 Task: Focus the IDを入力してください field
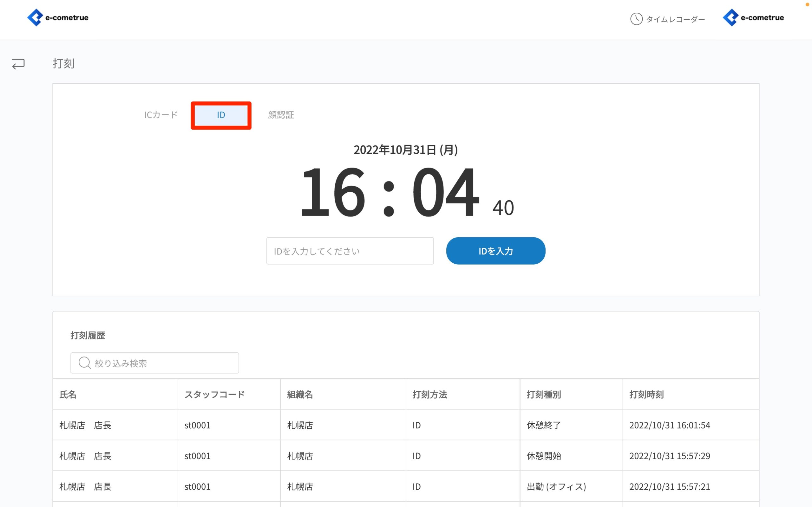(x=350, y=251)
